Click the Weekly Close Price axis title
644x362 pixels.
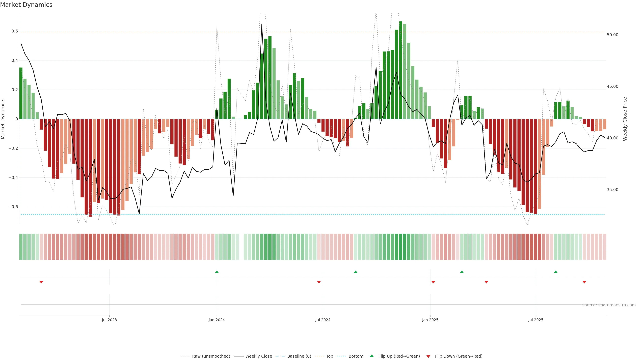click(x=625, y=119)
